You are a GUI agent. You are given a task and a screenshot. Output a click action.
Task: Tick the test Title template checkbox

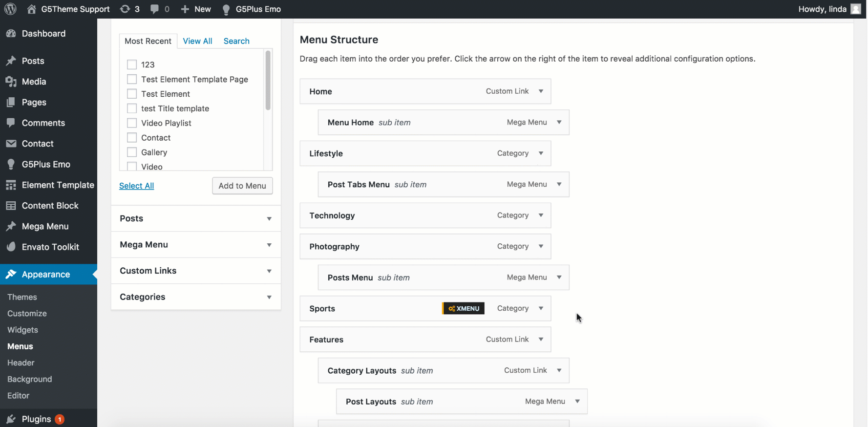(132, 108)
